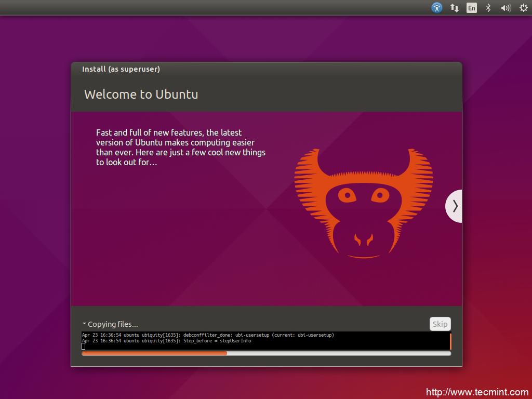The image size is (532, 399).
Task: Click the terminal log's orange scrollbar
Action: pyautogui.click(x=450, y=341)
